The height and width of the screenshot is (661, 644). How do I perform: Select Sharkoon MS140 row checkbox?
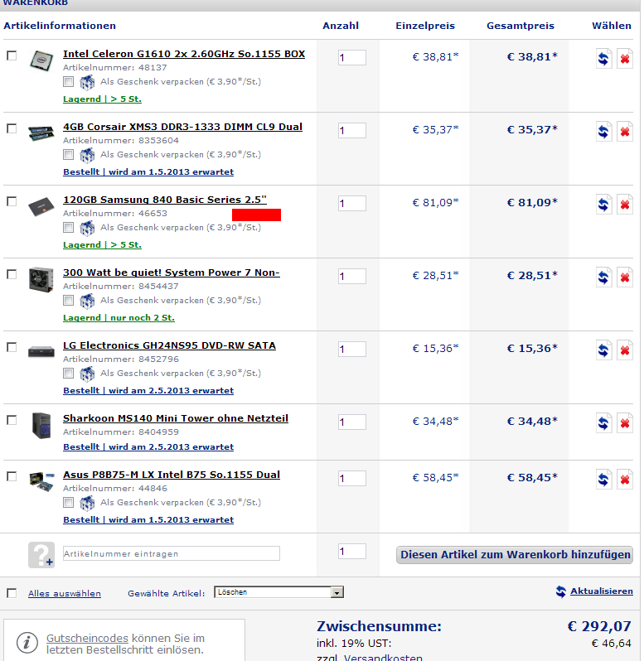[12, 420]
